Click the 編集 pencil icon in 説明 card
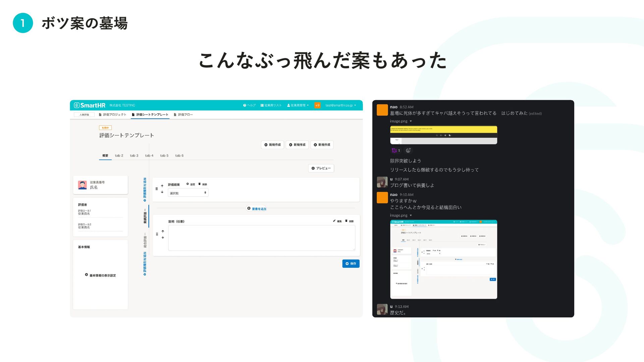 point(334,221)
